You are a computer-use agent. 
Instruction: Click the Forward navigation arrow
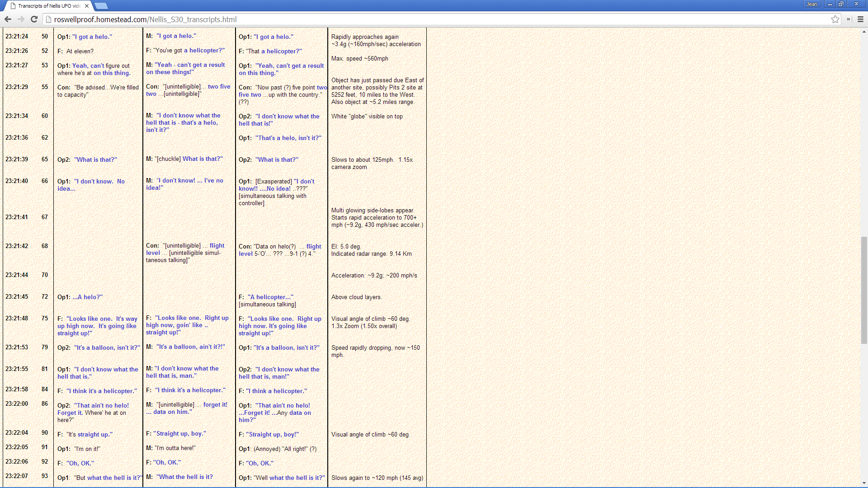coord(21,19)
